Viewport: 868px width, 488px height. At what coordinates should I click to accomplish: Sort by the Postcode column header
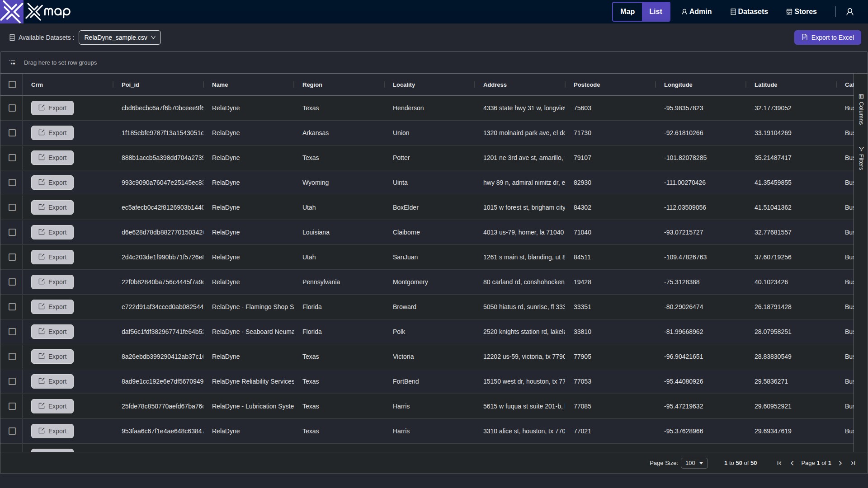coord(587,85)
